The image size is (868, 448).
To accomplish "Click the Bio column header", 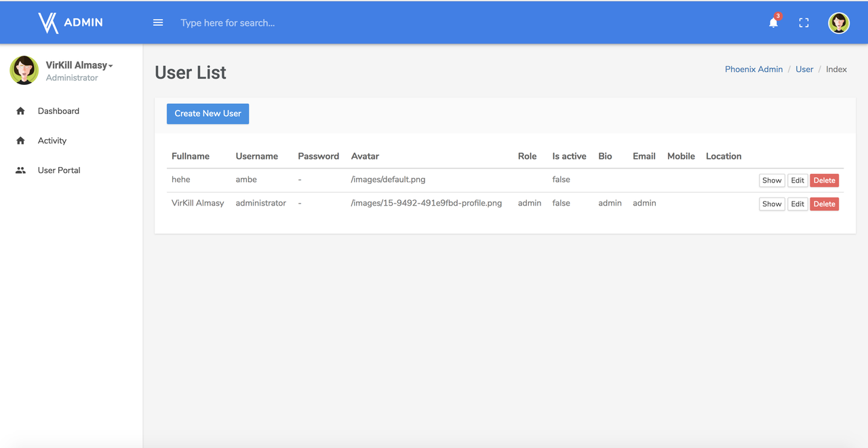I will [x=605, y=156].
